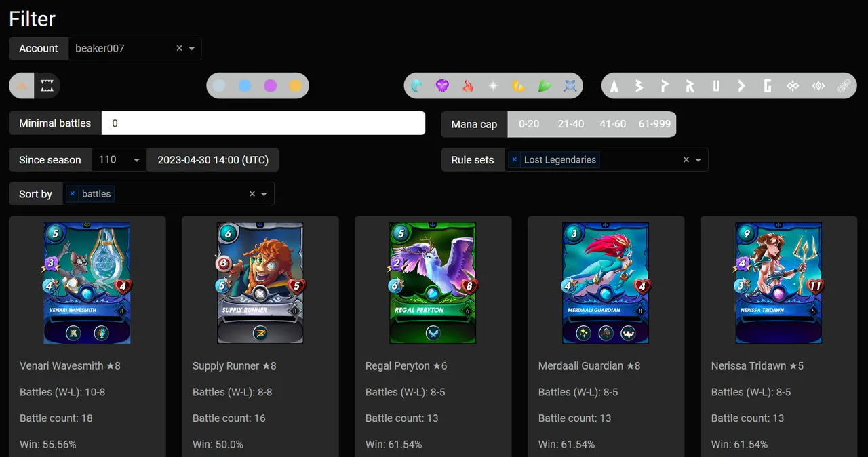Click Supply Runner's swiftness ability icon
Image resolution: width=868 pixels, height=457 pixels.
(x=260, y=333)
